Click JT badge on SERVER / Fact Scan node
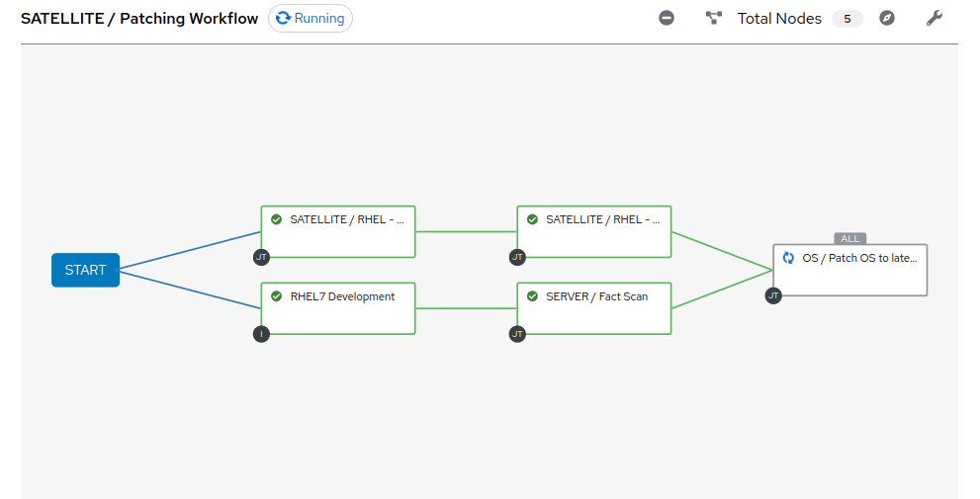 (x=517, y=334)
